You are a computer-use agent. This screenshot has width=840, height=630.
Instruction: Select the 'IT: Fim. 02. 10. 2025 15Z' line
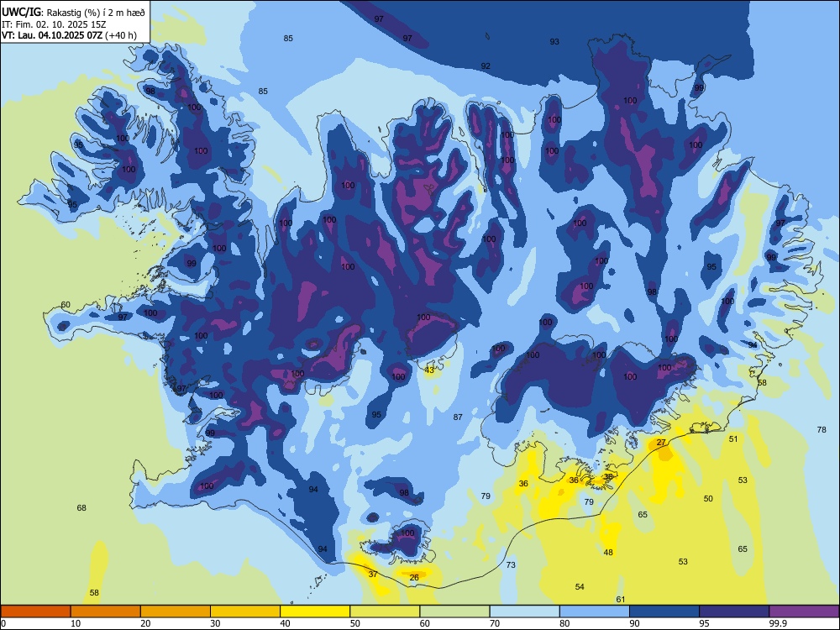pyautogui.click(x=54, y=24)
